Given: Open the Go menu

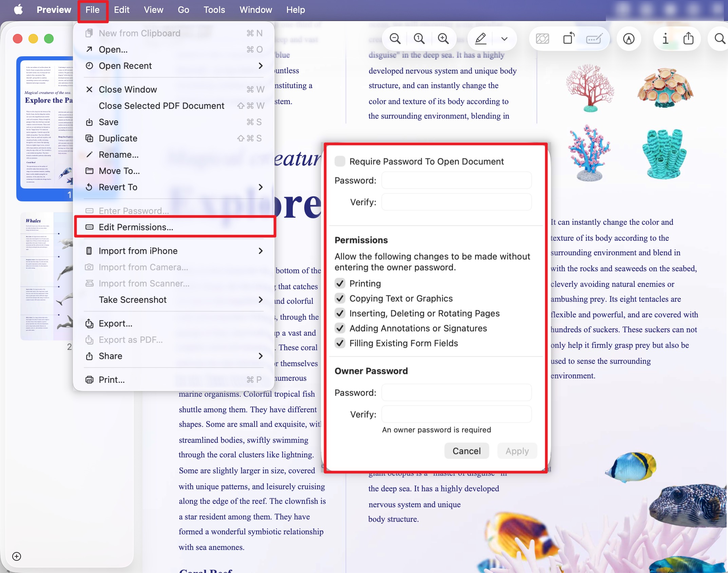Looking at the screenshot, I should [183, 9].
